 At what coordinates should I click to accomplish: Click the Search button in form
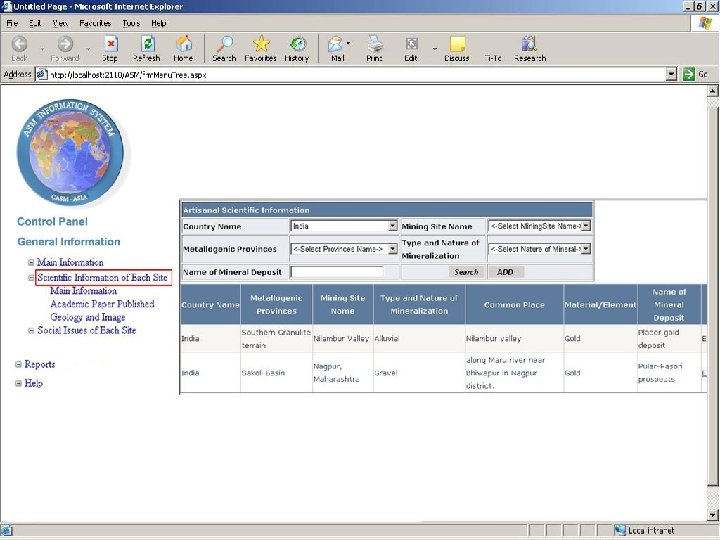[x=466, y=272]
